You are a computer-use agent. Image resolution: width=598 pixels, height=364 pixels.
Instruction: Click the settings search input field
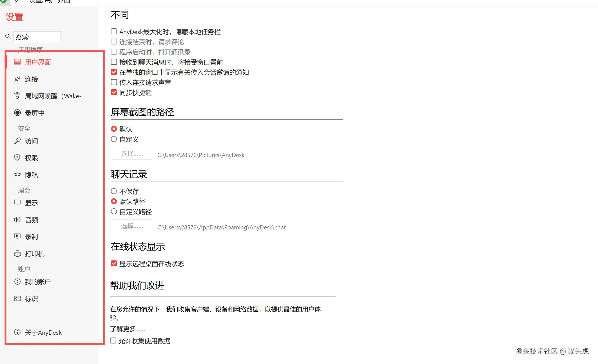coord(37,37)
